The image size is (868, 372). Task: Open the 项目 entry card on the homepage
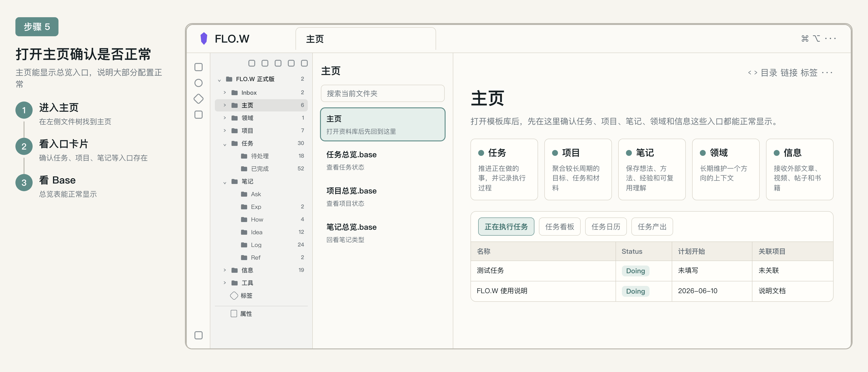pos(578,169)
